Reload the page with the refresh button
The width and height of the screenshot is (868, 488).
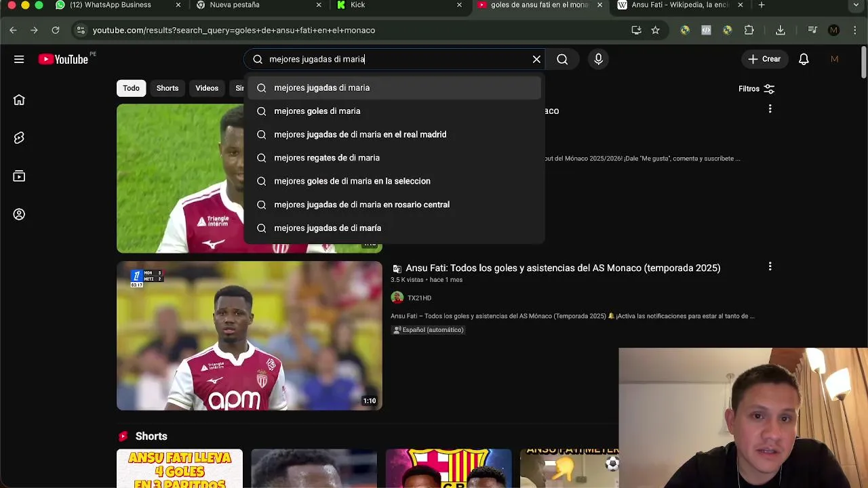[56, 30]
